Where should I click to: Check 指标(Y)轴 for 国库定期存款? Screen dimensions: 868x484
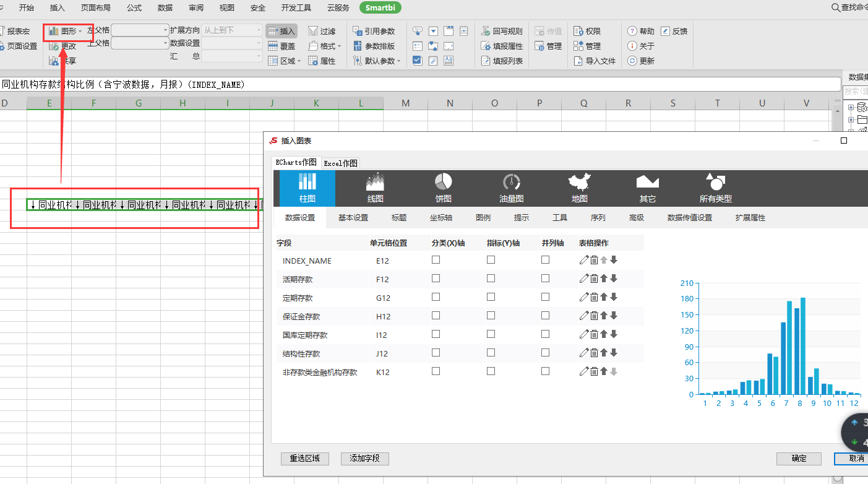click(x=491, y=334)
